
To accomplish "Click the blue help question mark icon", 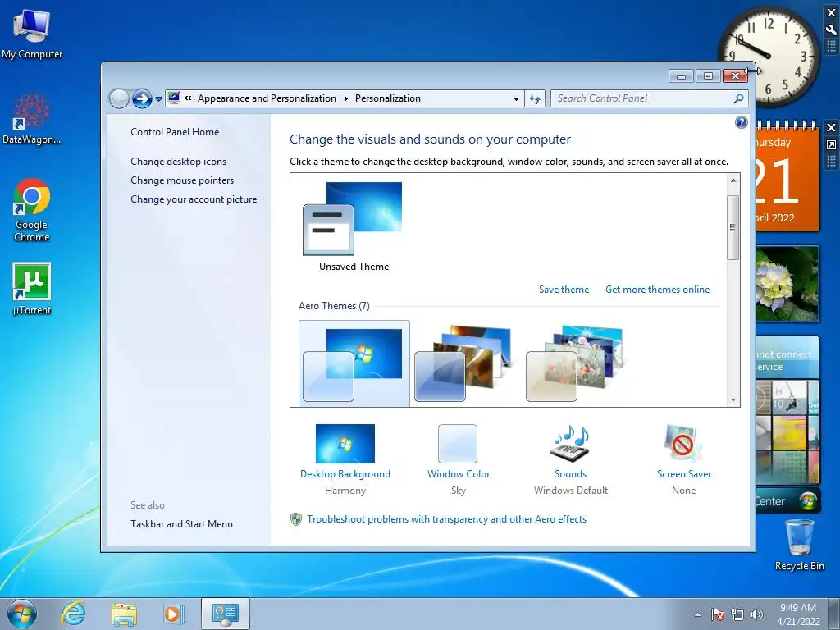I will coord(741,123).
